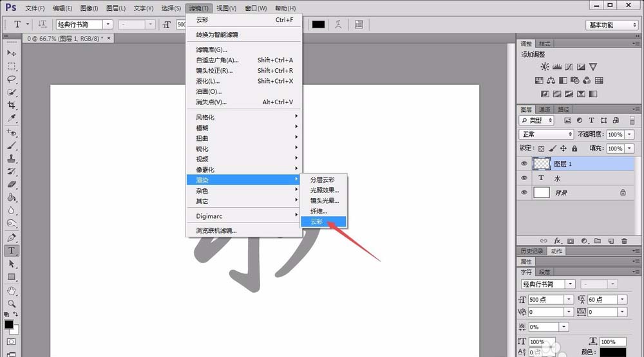Create a new layer icon

pyautogui.click(x=611, y=241)
